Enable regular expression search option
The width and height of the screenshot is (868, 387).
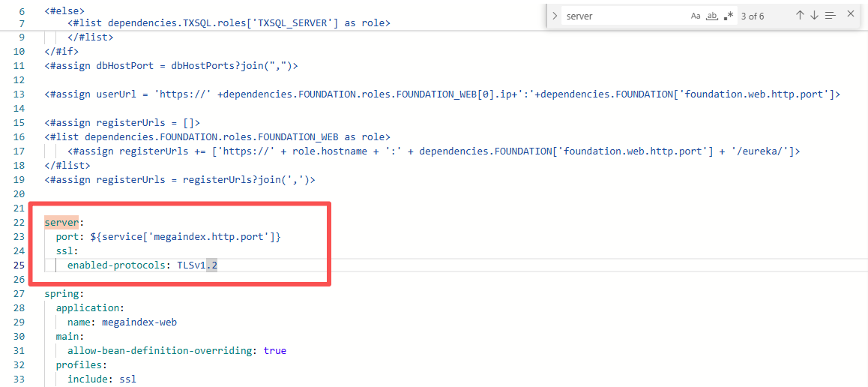729,16
